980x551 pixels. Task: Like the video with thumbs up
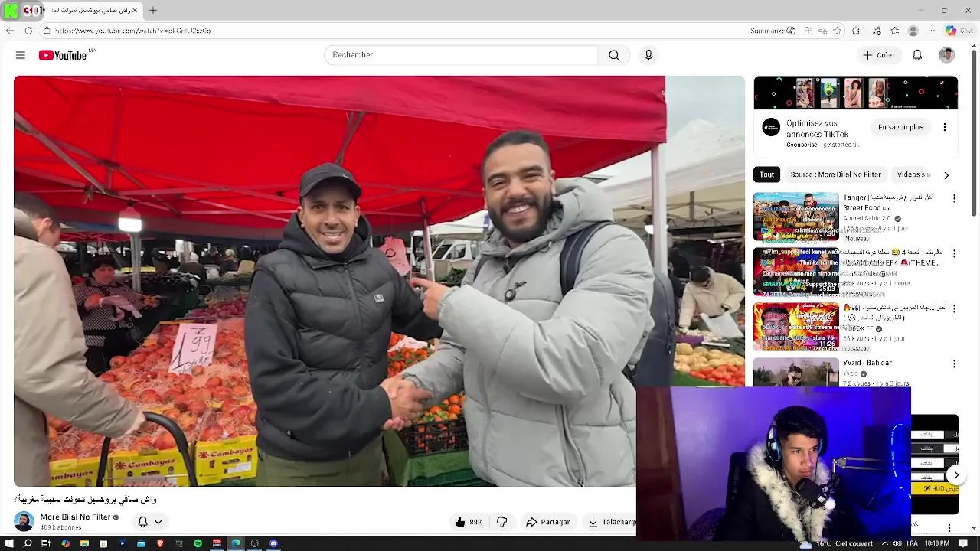(468, 522)
